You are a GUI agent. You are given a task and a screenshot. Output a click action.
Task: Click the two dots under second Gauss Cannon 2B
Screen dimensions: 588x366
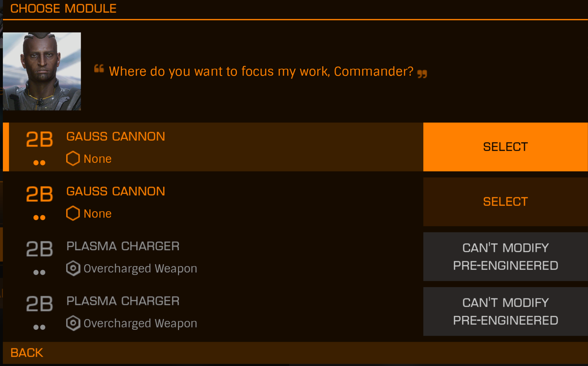tap(39, 218)
